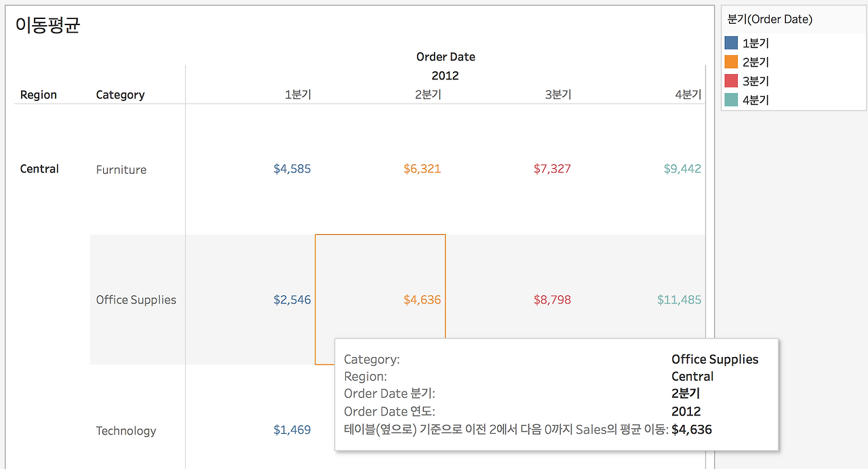Click the 2분기 orange legend swatch
Screen dimensions: 868x469
[x=731, y=62]
